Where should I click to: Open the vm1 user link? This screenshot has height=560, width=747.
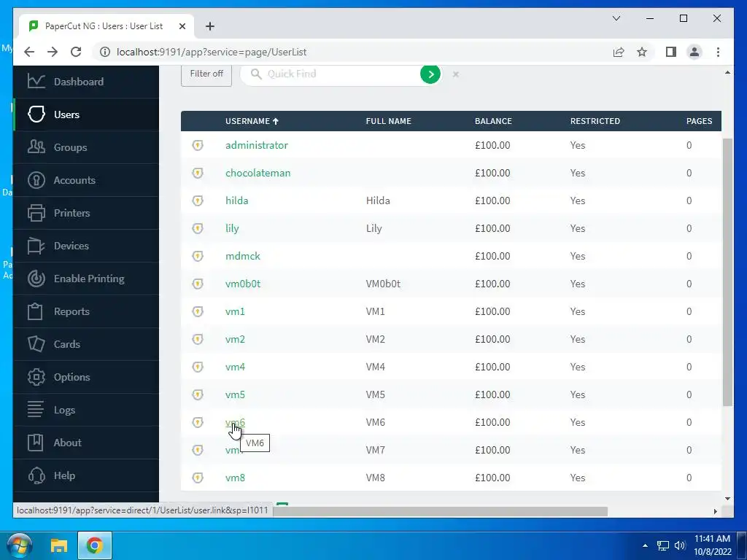235,311
